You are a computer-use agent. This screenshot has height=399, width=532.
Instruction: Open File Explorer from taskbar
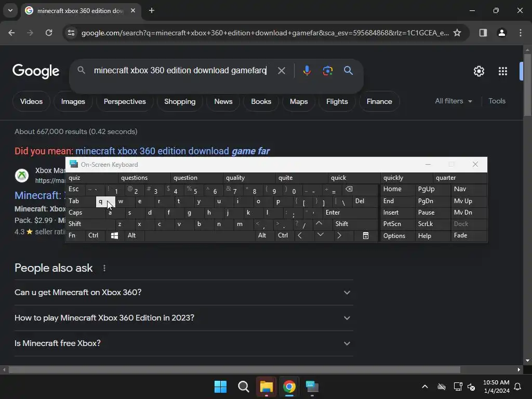(x=267, y=387)
